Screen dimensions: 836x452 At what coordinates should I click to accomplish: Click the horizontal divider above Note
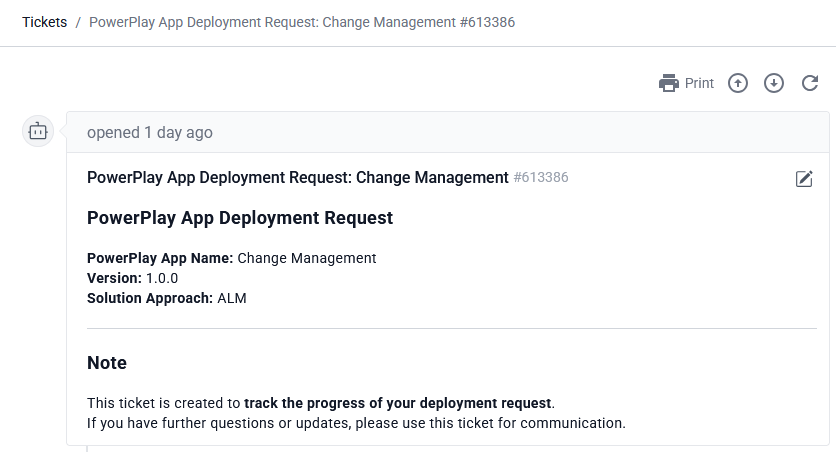[x=452, y=328]
